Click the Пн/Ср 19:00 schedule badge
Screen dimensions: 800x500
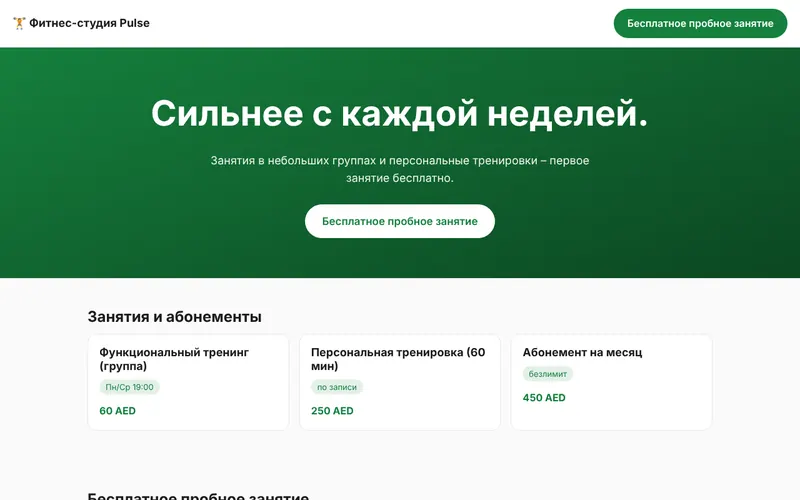point(130,387)
